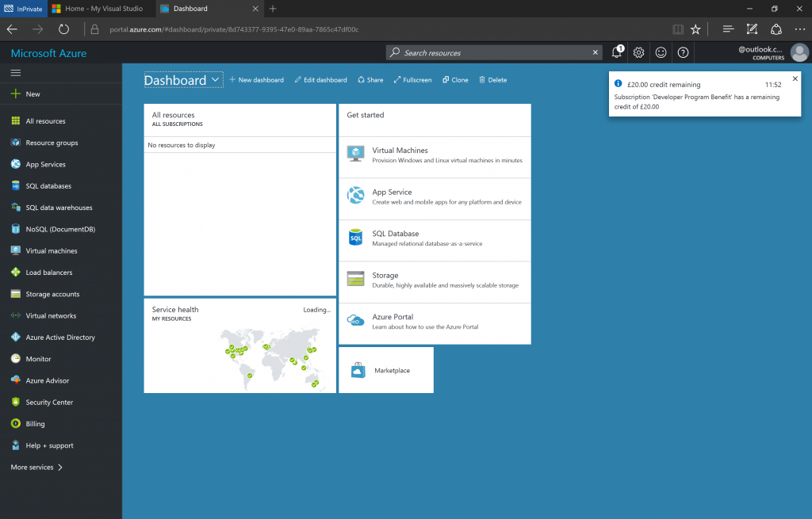Click the Service health world map
Screen dimensions: 812x519
271,358
